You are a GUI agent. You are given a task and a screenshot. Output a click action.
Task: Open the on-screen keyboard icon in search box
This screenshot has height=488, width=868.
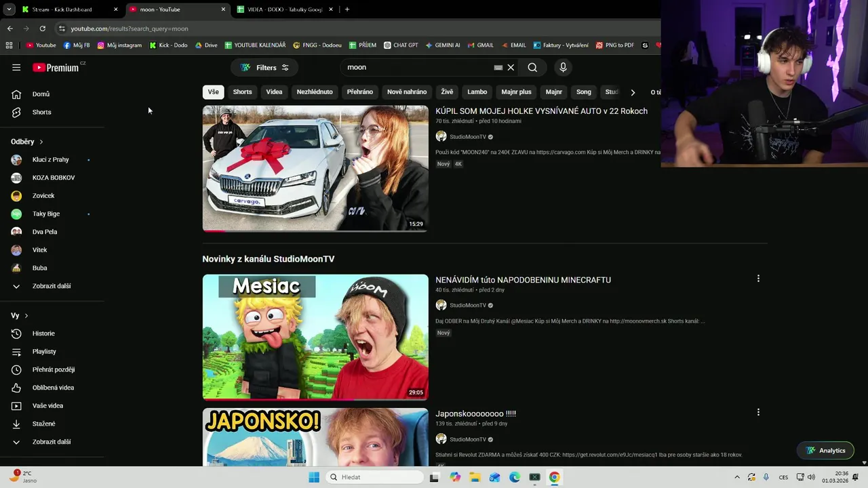[498, 67]
